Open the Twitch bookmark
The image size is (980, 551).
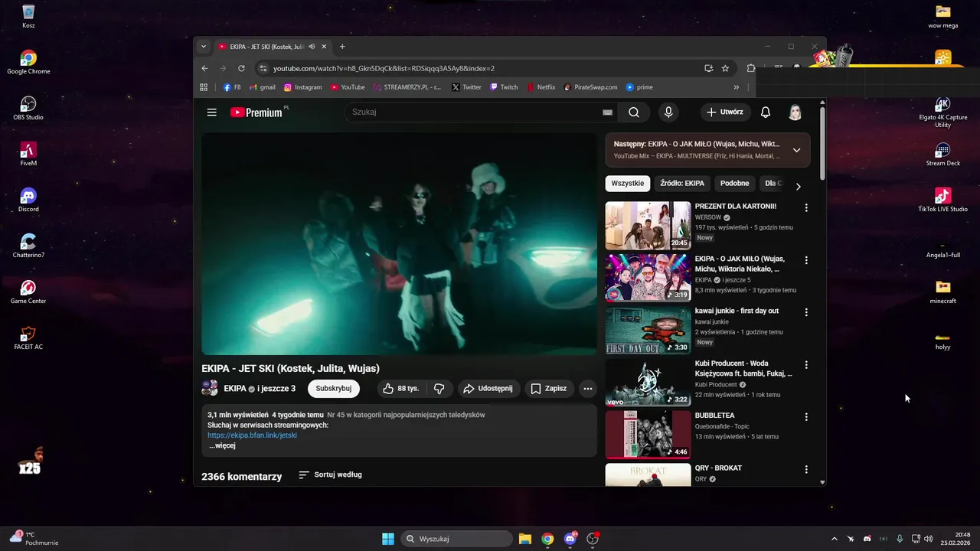click(505, 87)
